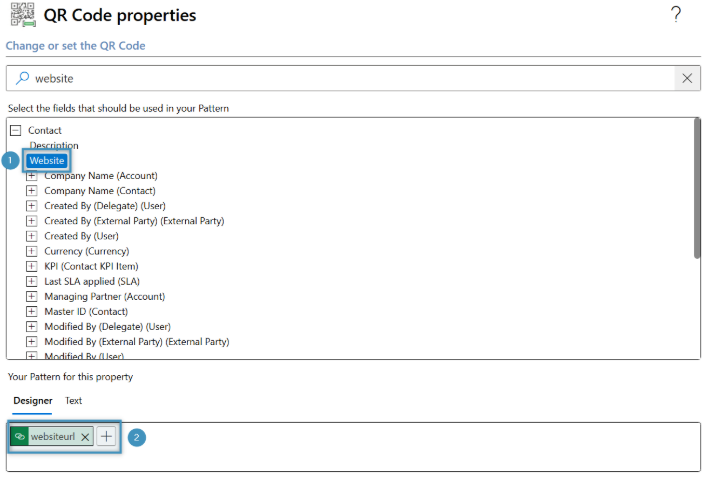This screenshot has height=477, width=708.
Task: Add new pattern element with plus button
Action: pos(107,437)
